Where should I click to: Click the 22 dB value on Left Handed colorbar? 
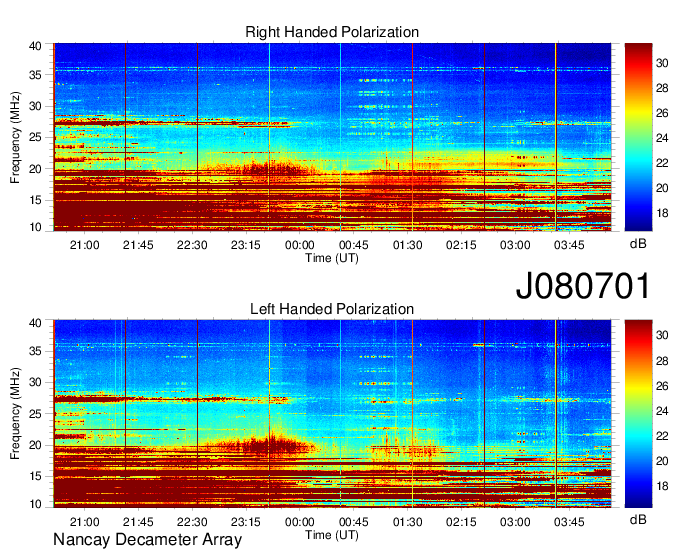click(x=662, y=436)
